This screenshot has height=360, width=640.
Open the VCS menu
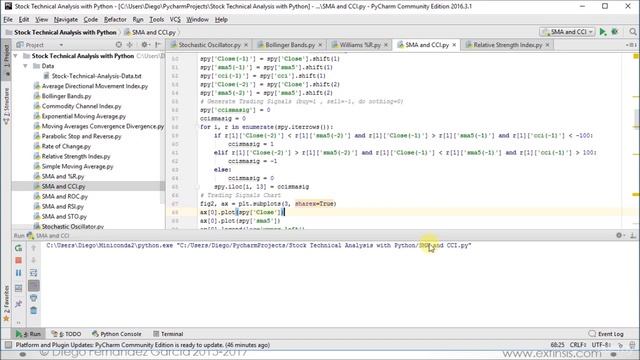175,20
